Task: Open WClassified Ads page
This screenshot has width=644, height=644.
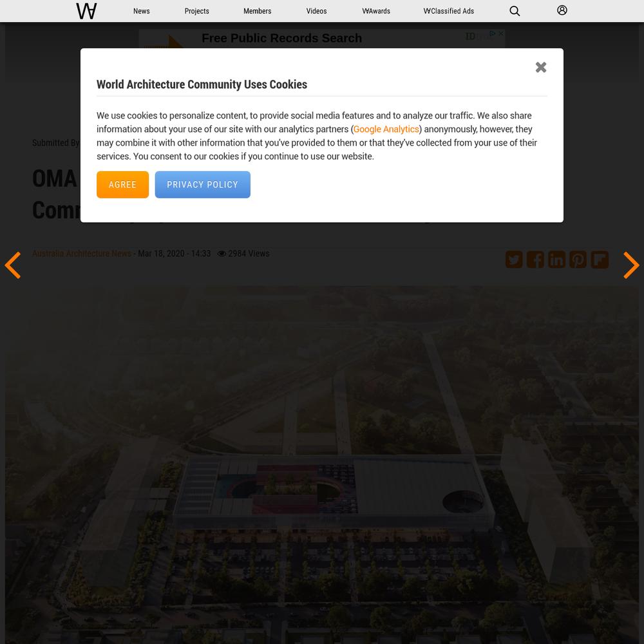Action: point(448,11)
